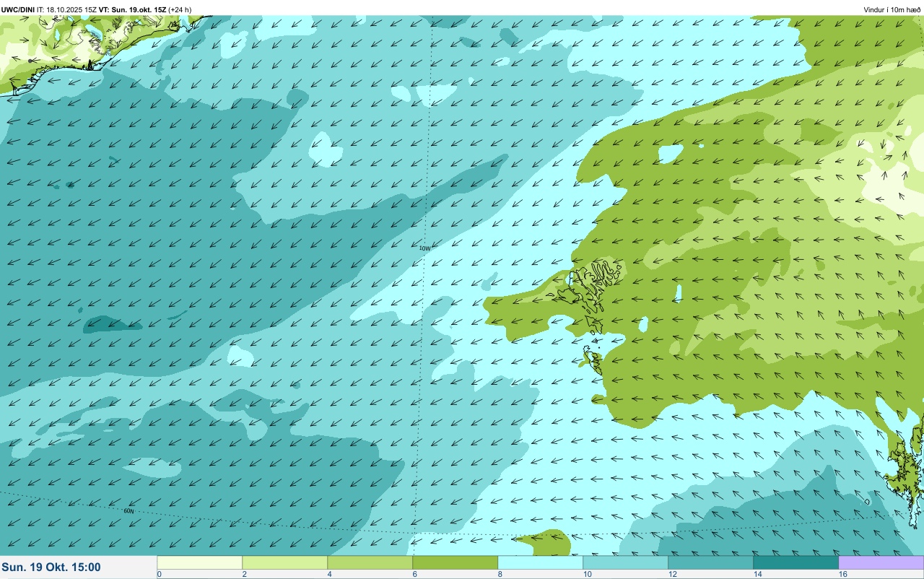Click the '60N' latitude label
Screen dimensions: 924x579
pos(128,511)
